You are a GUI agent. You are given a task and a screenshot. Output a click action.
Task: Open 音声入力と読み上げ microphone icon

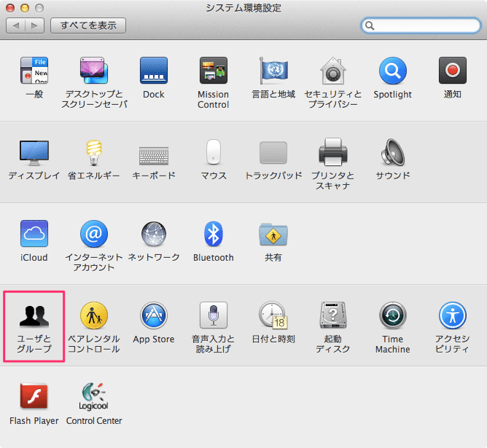tap(214, 315)
